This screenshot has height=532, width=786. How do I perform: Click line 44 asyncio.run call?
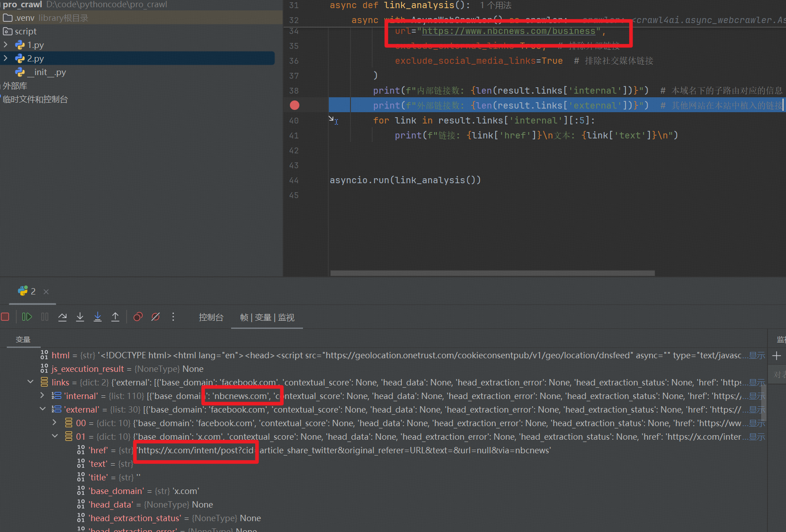[x=405, y=180]
